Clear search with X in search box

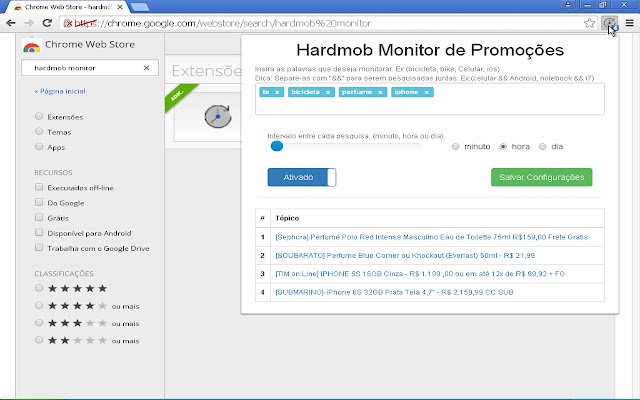(147, 68)
